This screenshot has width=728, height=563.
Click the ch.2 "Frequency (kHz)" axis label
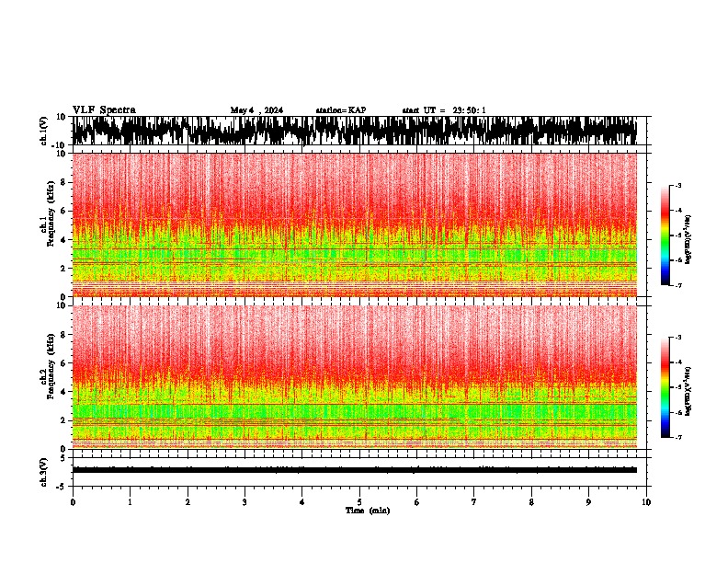(51, 366)
